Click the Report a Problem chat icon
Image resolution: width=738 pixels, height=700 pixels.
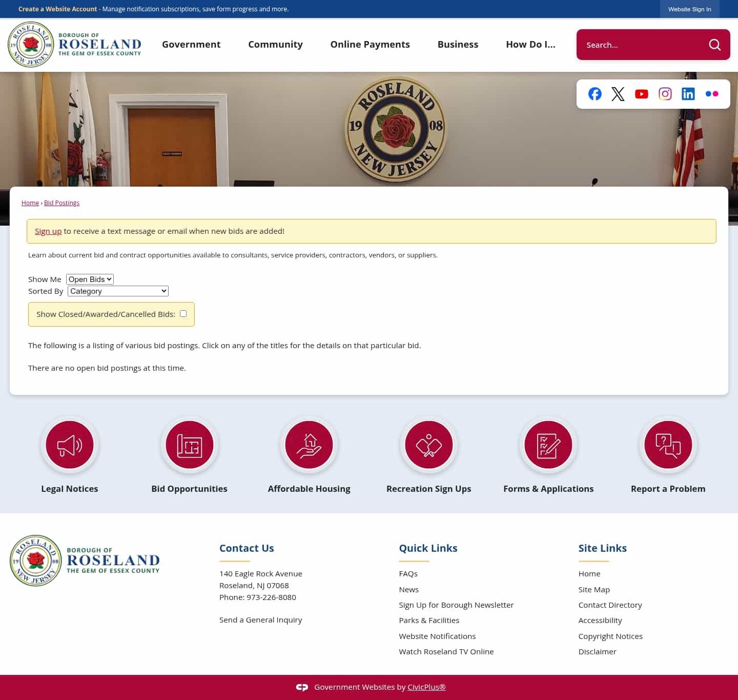pyautogui.click(x=668, y=445)
